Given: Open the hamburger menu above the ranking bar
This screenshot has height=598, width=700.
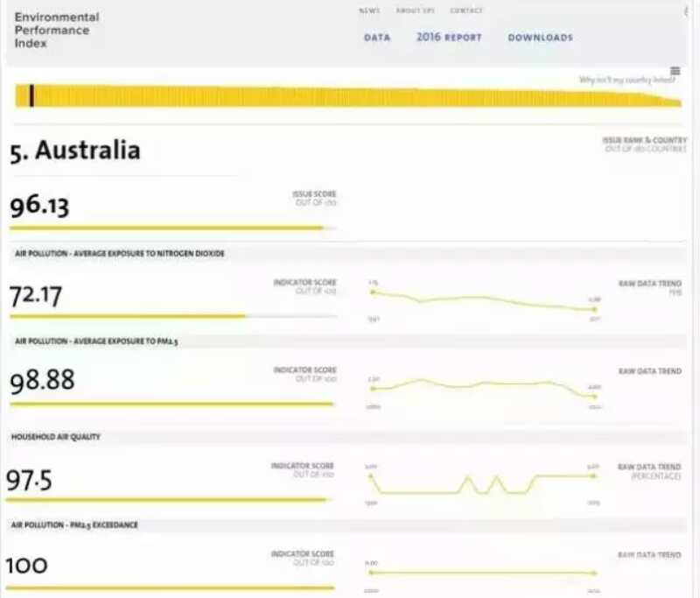Looking at the screenshot, I should (675, 71).
